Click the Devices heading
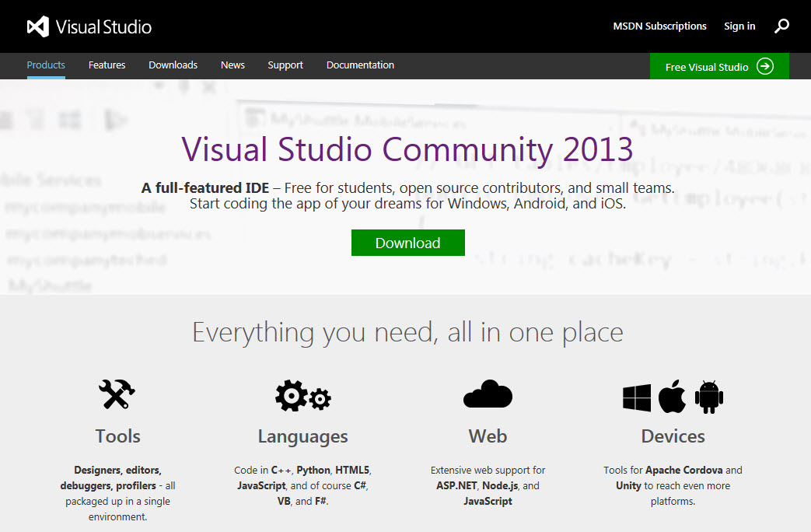Viewport: 811px width, 532px height. click(x=673, y=436)
